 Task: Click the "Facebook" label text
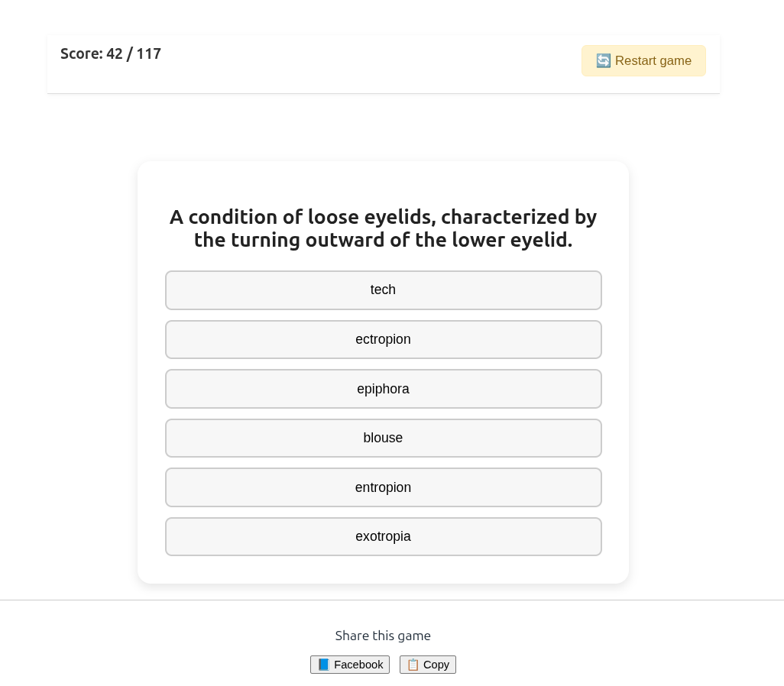coord(358,665)
